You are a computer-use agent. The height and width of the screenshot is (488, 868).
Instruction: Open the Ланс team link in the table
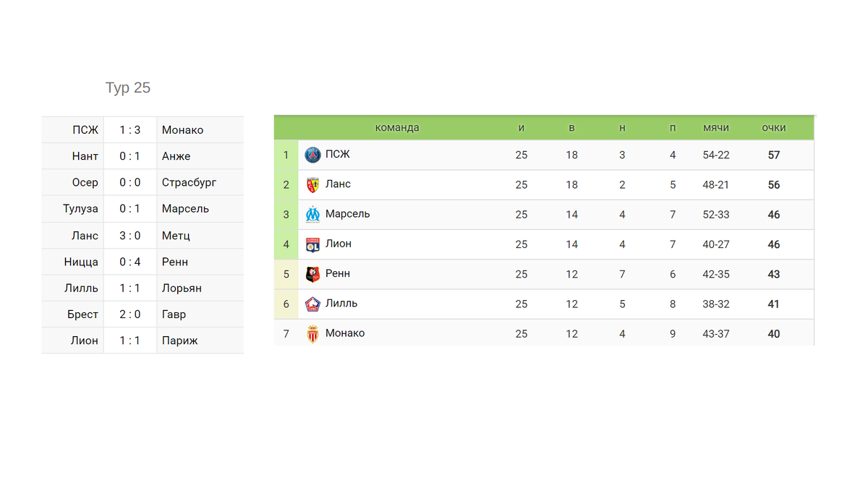pos(338,184)
